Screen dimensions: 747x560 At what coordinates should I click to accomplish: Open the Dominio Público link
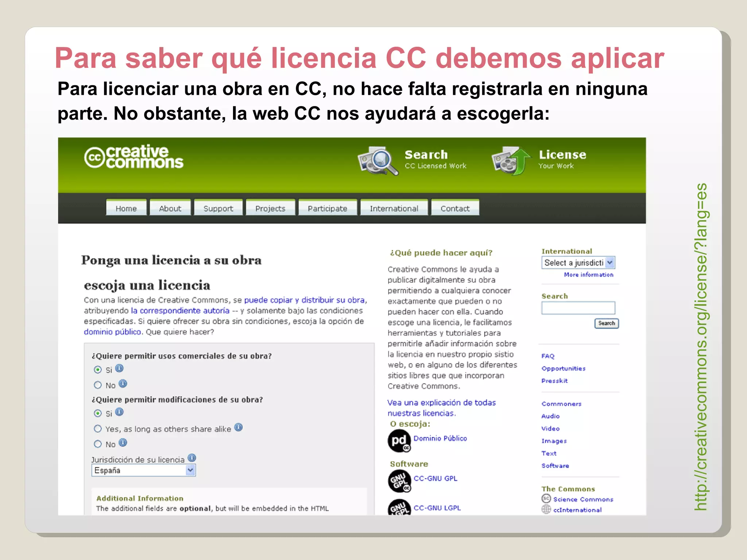[440, 438]
